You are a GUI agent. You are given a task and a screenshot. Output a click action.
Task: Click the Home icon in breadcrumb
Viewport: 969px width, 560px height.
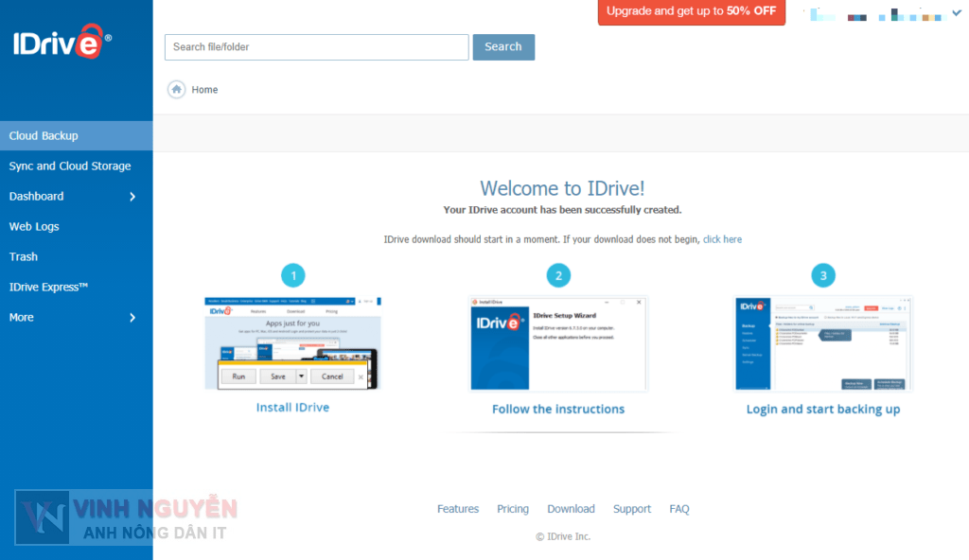[x=177, y=90]
